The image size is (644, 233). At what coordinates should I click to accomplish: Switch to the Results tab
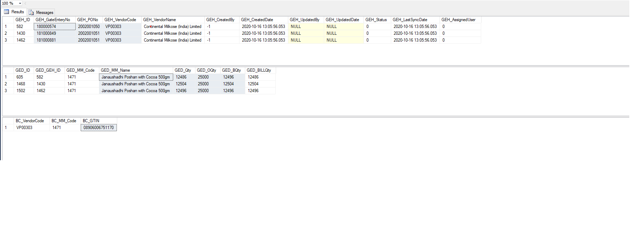(17, 12)
